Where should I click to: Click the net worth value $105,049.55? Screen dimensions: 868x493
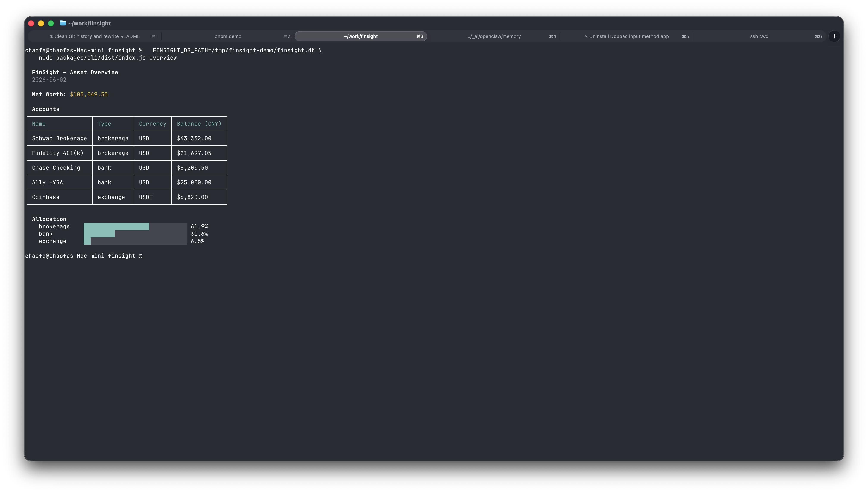(x=89, y=95)
